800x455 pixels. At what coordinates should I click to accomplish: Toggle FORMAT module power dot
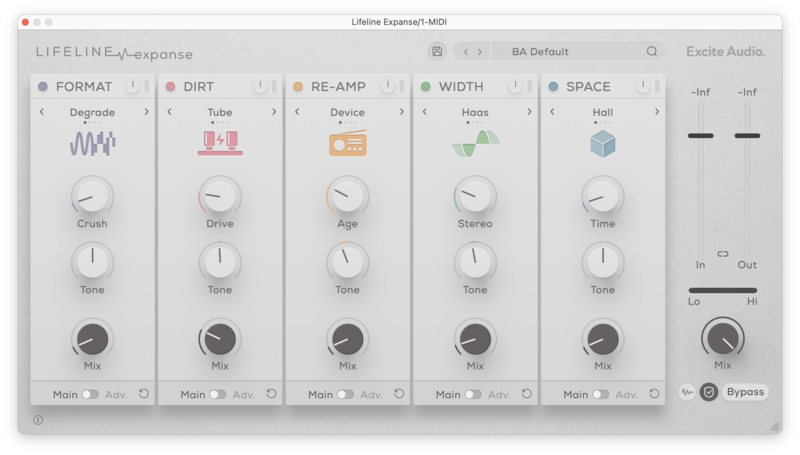coord(43,87)
